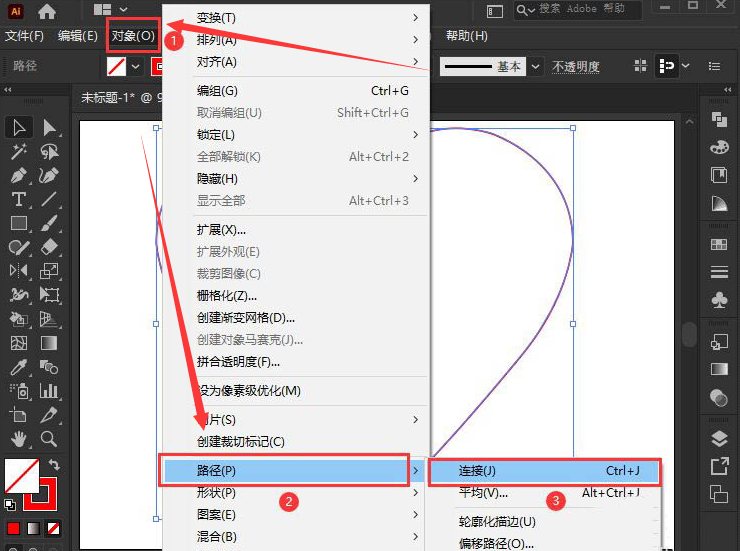Select the Reflect tool

(19, 271)
